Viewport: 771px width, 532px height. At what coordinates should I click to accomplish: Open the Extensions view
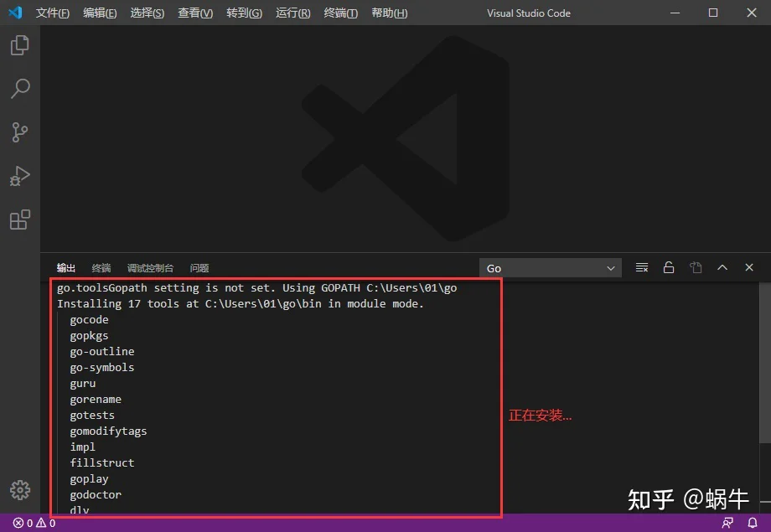click(19, 220)
